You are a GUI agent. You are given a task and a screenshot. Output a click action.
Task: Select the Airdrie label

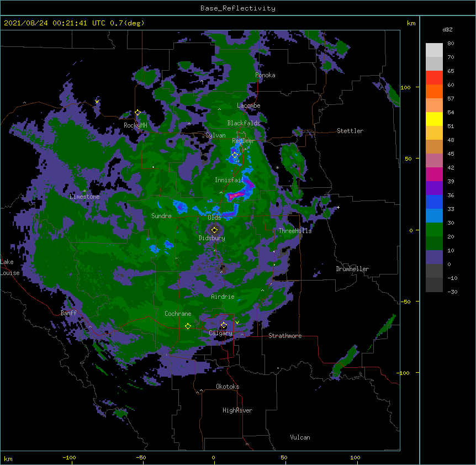coord(223,297)
